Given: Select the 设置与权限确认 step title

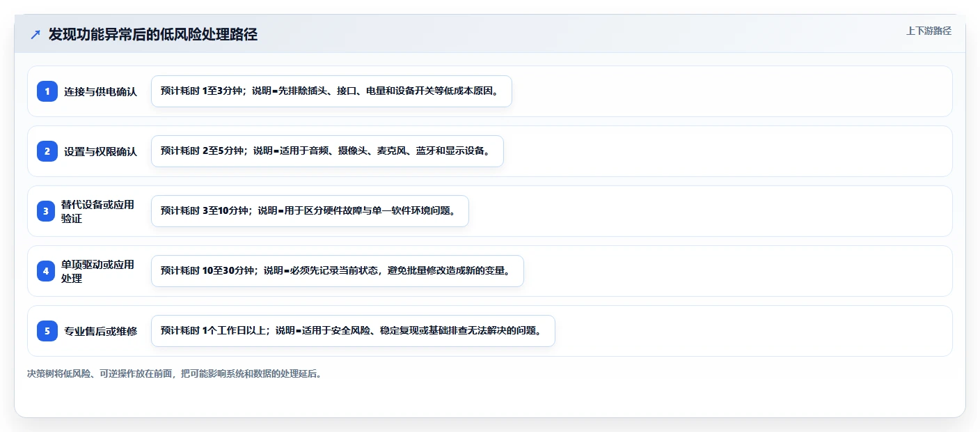Looking at the screenshot, I should tap(101, 151).
